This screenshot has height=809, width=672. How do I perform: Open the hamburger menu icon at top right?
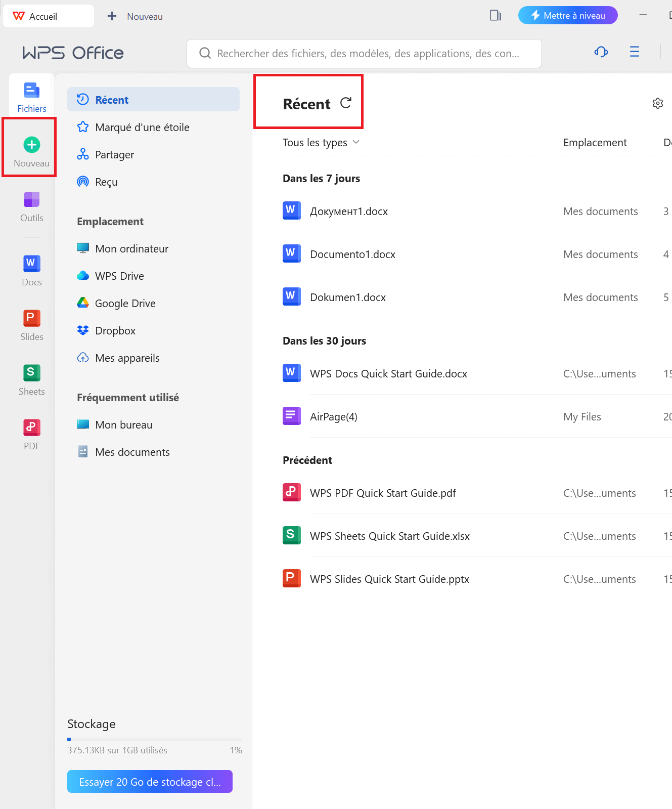pyautogui.click(x=634, y=52)
